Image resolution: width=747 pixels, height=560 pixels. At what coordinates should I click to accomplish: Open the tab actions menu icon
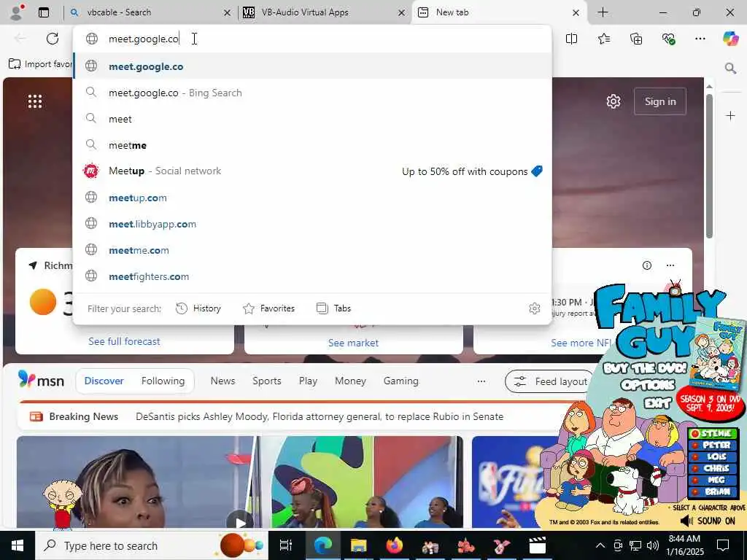pos(44,12)
